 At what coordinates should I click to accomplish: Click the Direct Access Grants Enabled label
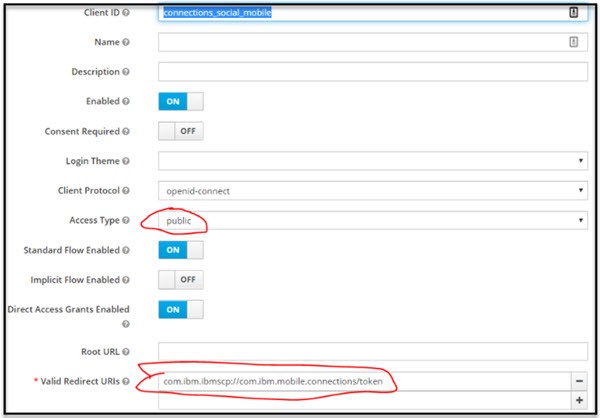tap(68, 309)
